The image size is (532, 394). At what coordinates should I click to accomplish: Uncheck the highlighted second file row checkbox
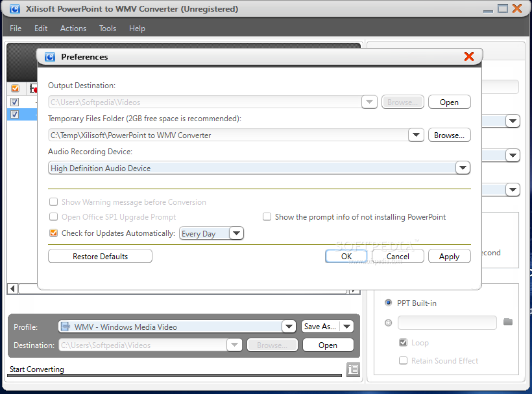[x=14, y=115]
